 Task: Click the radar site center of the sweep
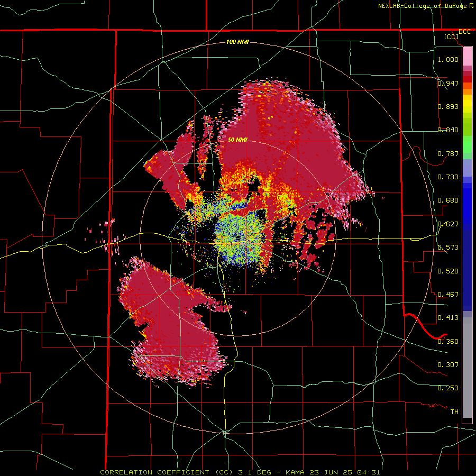pos(238,237)
